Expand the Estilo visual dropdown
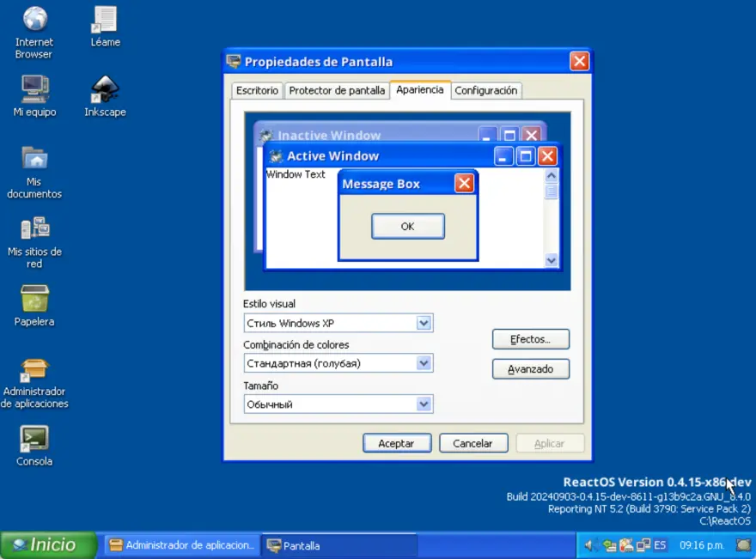The width and height of the screenshot is (756, 559). [424, 323]
